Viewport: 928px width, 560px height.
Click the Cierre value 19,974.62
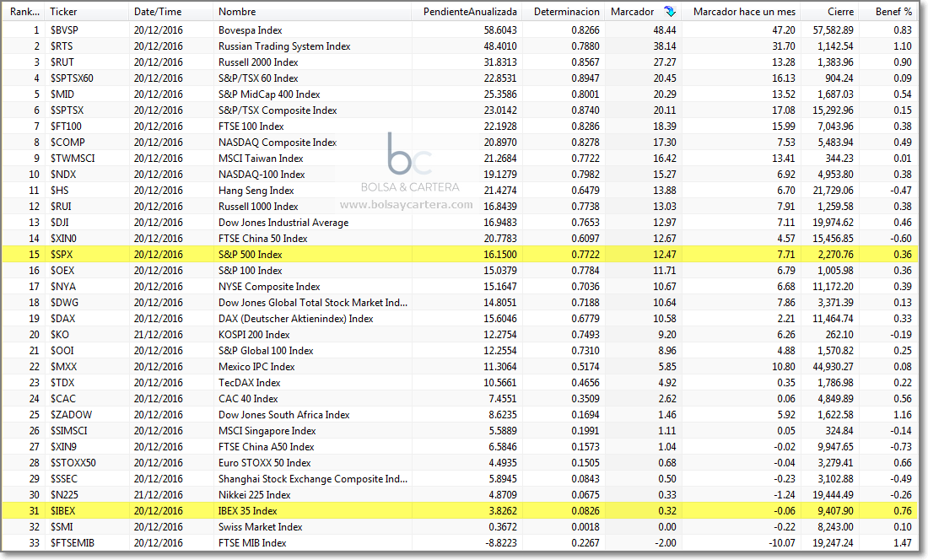[x=833, y=223]
